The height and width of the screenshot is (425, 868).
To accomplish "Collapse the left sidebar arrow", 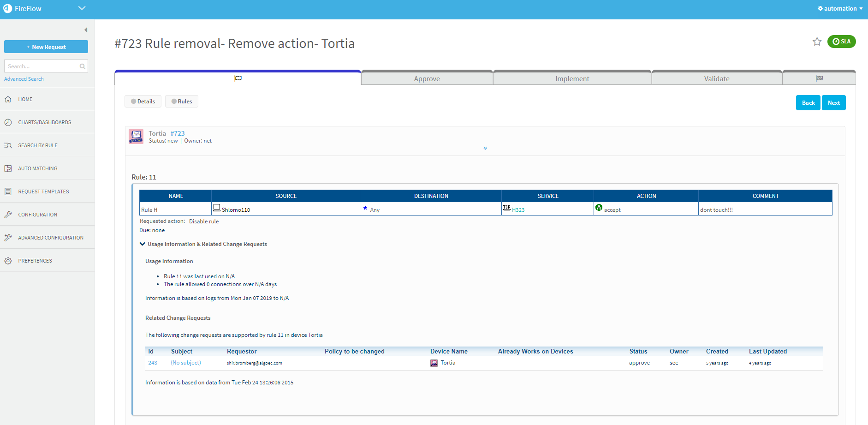I will tap(86, 30).
